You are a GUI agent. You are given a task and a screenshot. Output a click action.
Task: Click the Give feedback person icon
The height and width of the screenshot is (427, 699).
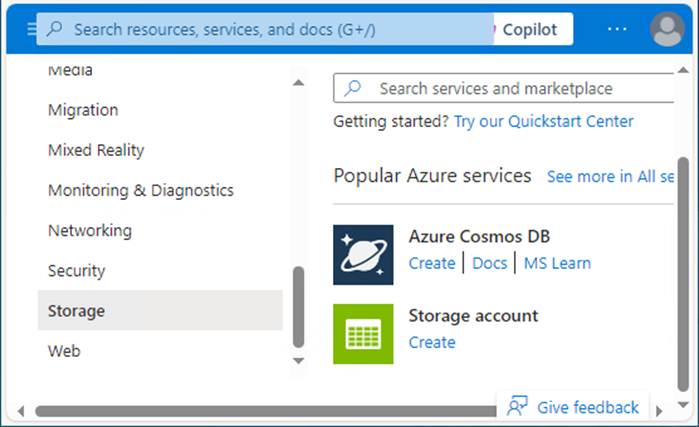point(517,406)
